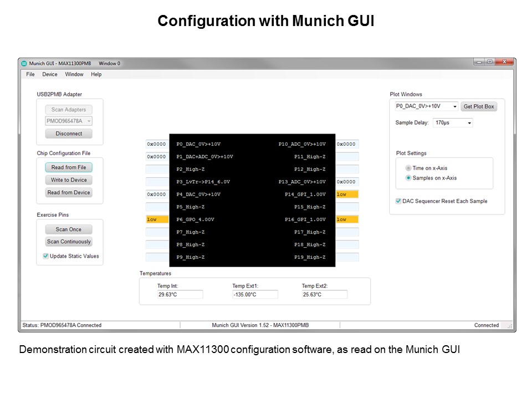Viewport: 532px width, 399px height.
Task: Click the Munich GUI app icon in title bar
Action: click(x=24, y=63)
